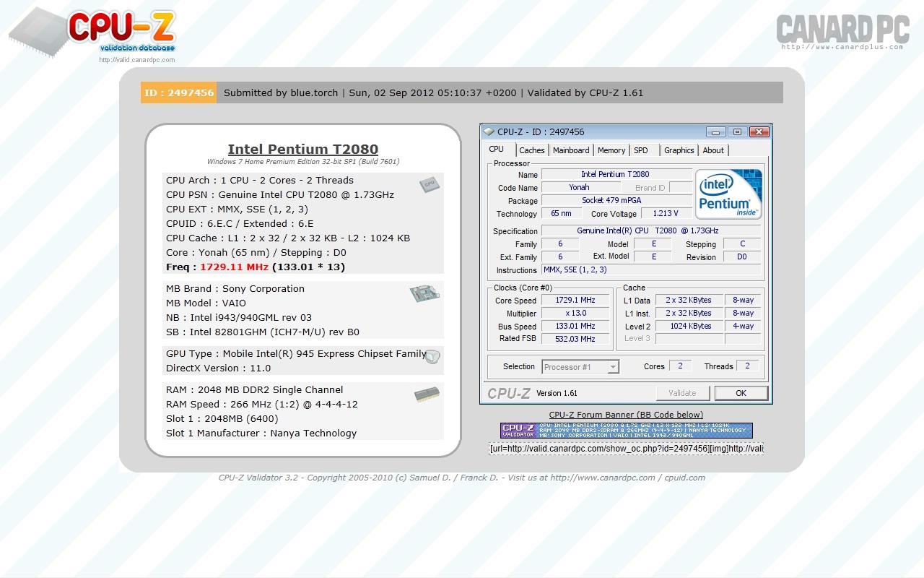This screenshot has height=578, width=924.
Task: Click the CPU chip icon beside CPU Arch
Action: (430, 184)
